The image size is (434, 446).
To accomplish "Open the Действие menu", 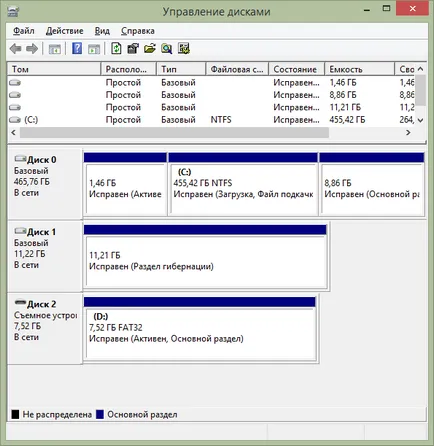I will (x=64, y=31).
